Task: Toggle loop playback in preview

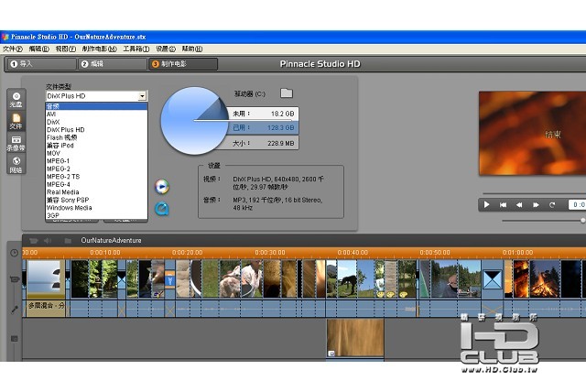Action: (552, 205)
